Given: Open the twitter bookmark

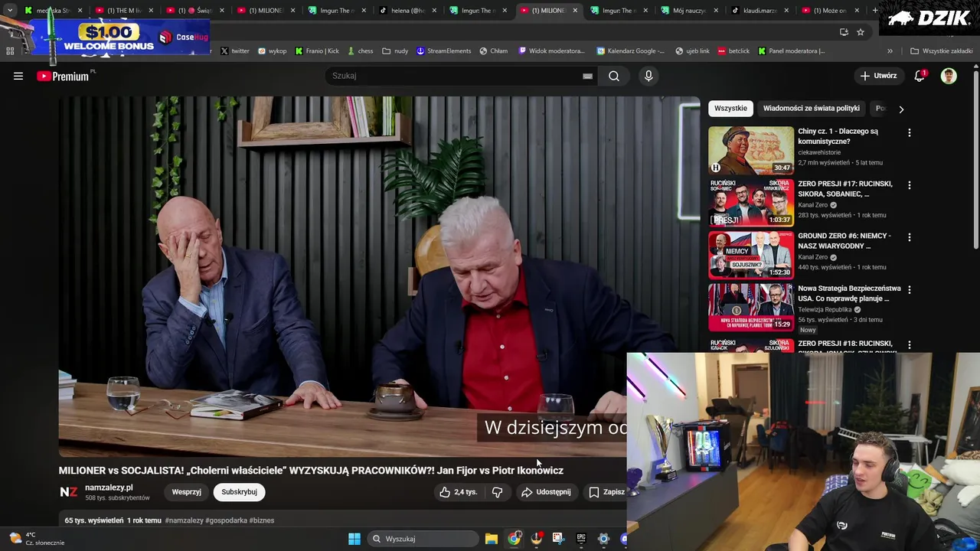Looking at the screenshot, I should point(235,51).
